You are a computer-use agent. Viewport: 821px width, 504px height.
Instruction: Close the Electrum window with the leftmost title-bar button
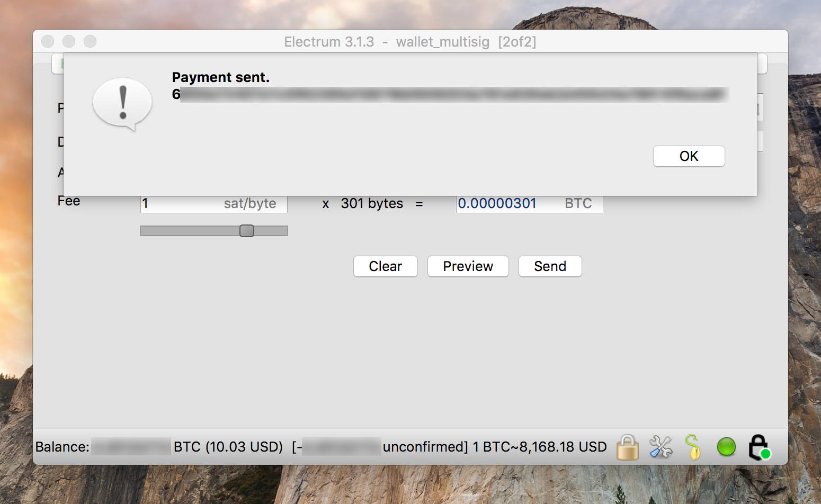48,41
